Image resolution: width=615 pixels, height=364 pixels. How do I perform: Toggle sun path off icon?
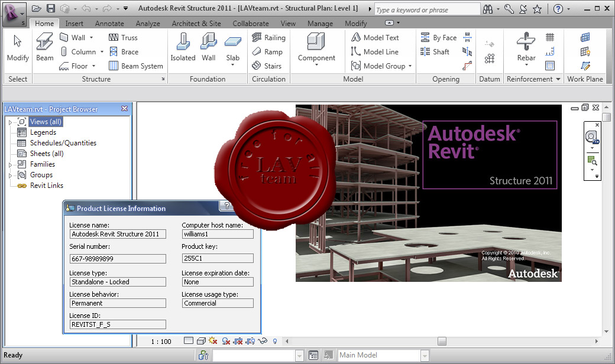click(x=213, y=341)
